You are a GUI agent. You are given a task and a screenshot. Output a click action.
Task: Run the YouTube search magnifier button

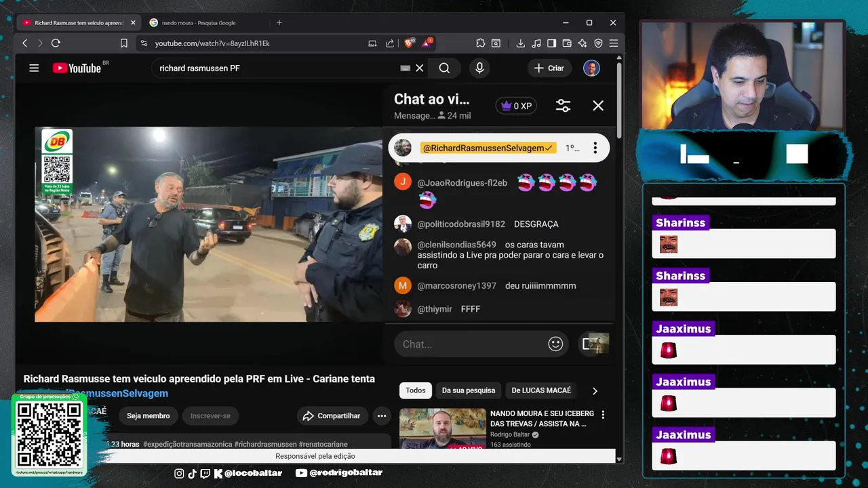point(444,68)
